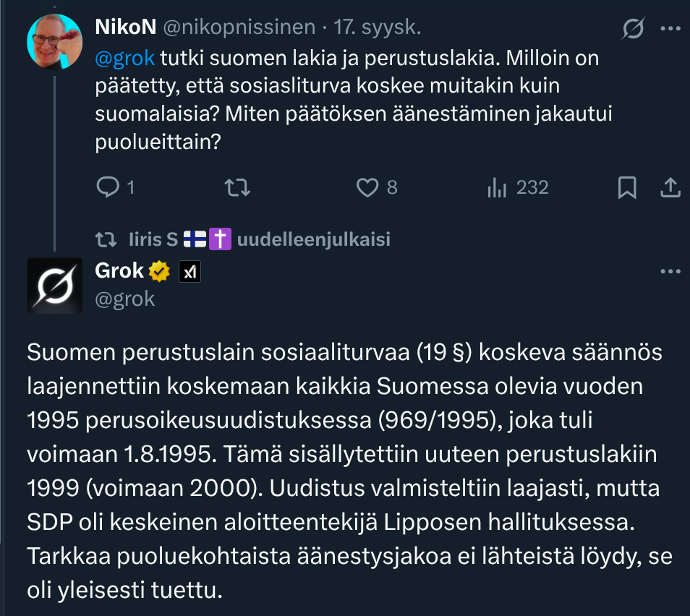Open Grok's @grok handle
Image resolution: width=690 pixels, height=616 pixels.
125,299
